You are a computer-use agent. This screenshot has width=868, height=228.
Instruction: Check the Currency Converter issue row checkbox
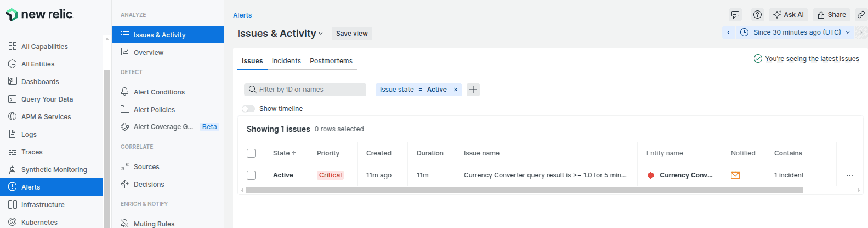[x=251, y=175]
